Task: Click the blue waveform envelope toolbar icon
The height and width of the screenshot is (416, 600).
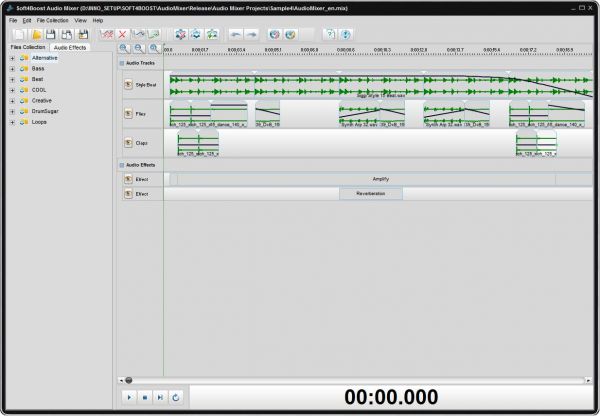Action: click(x=139, y=34)
